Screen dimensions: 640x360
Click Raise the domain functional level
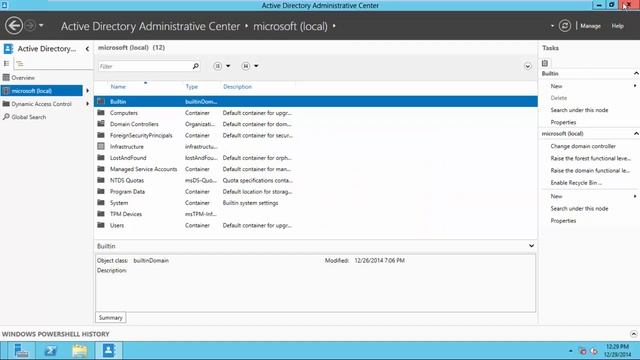(590, 171)
